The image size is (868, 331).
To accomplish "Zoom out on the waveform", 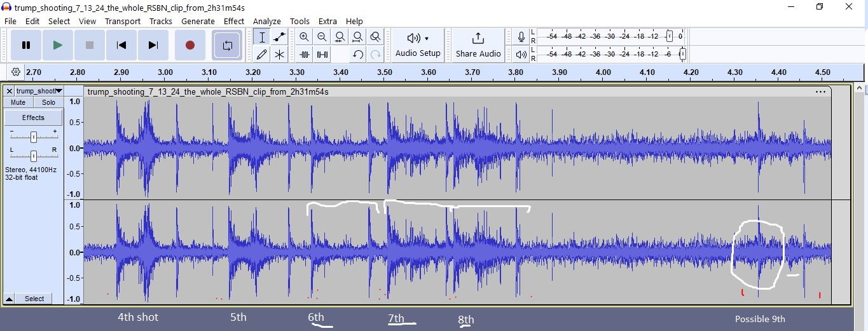I will click(x=322, y=37).
